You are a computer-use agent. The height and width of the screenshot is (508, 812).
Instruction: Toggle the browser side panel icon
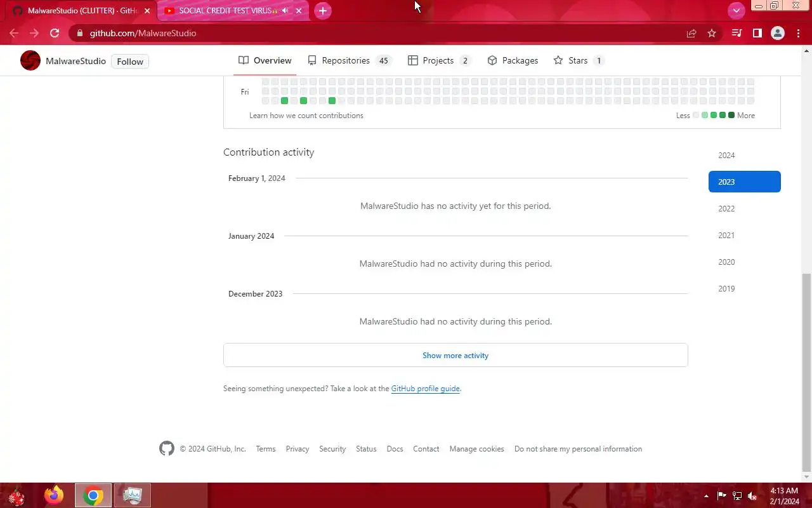click(757, 33)
